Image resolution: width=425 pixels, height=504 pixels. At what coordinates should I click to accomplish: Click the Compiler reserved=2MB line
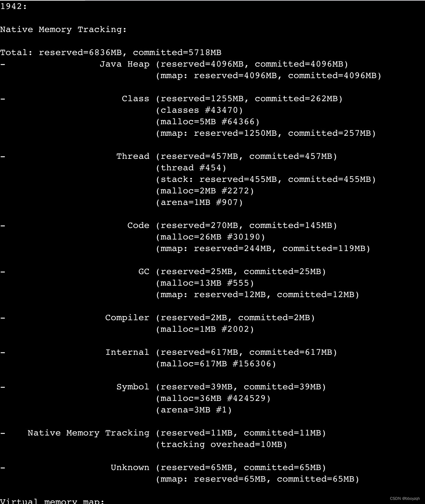[x=210, y=318]
